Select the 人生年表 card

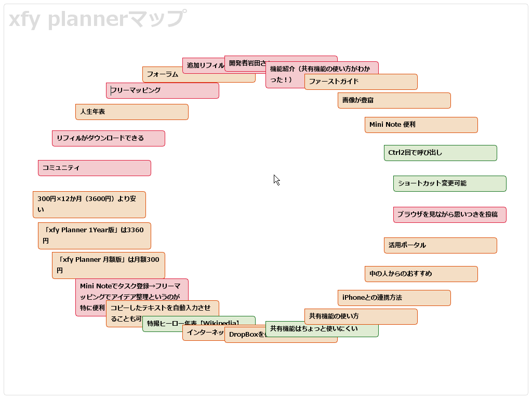[132, 112]
